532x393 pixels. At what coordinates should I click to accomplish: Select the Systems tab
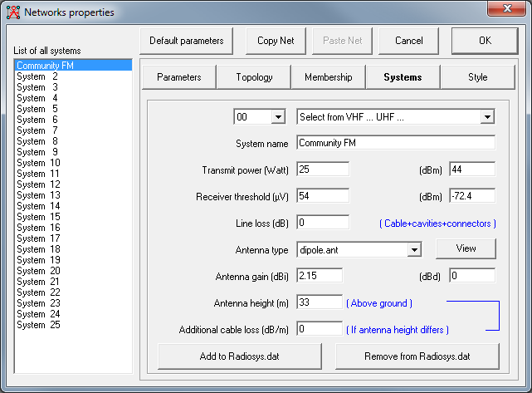click(x=403, y=77)
